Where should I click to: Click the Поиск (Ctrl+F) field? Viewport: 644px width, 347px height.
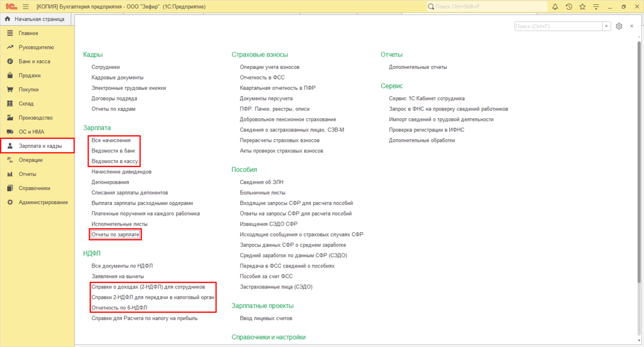click(558, 26)
